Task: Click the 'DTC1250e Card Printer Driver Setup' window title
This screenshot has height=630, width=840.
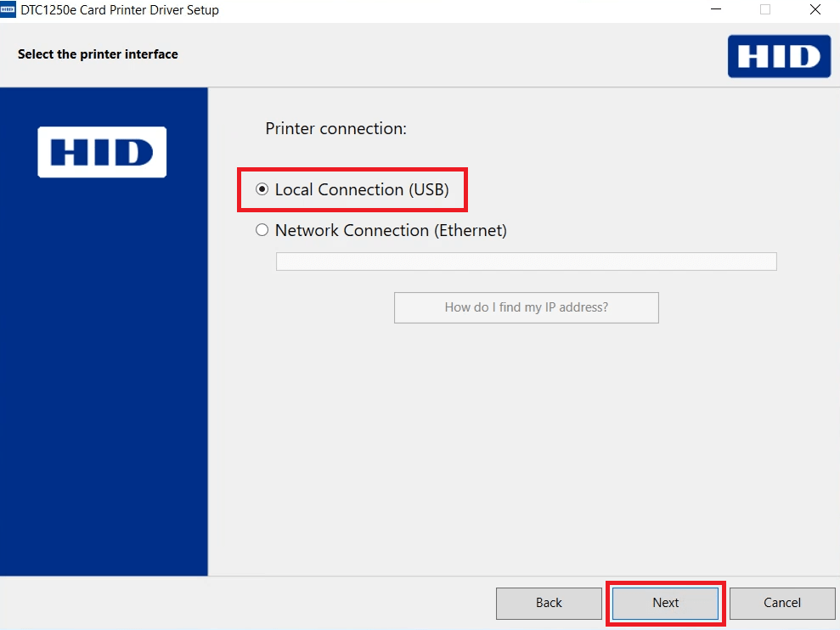Action: coord(120,10)
